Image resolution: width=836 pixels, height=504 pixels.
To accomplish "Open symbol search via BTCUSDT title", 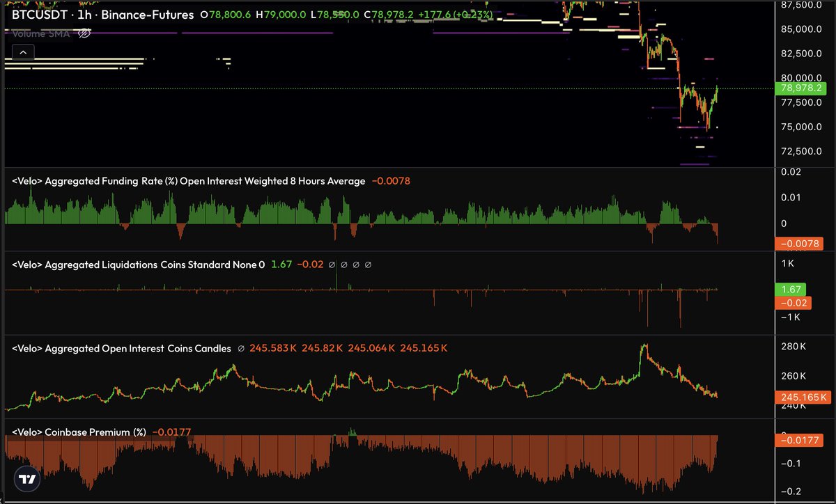I will (40, 15).
